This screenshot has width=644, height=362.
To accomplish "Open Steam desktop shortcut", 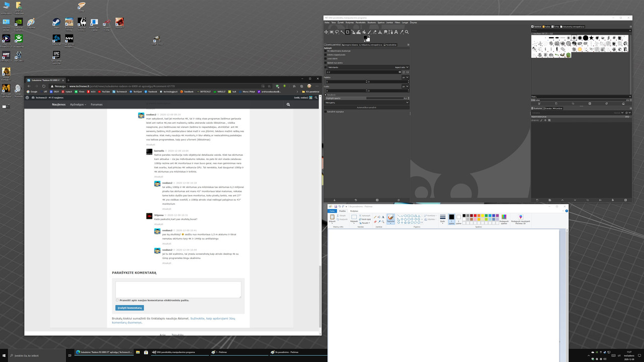I will point(56,23).
